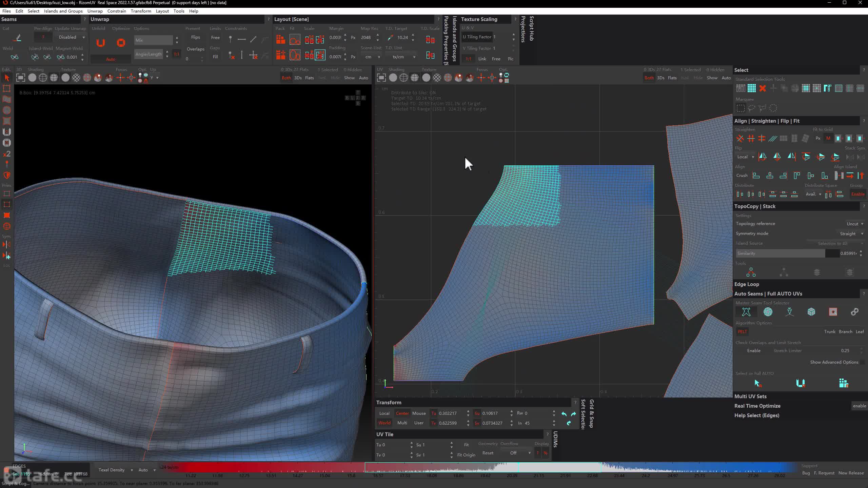Open the Update Unwrap Disabled dropdown
This screenshot has height=488, width=868.
71,37
